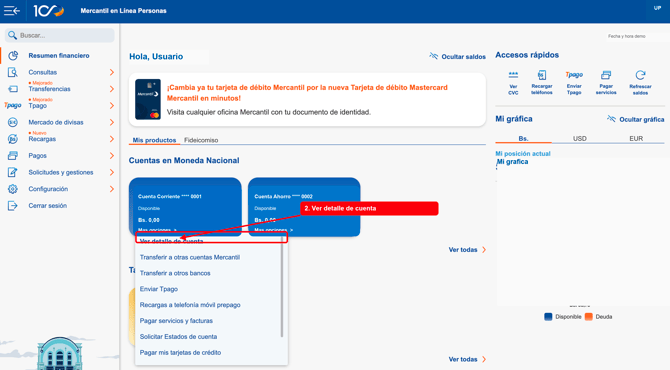Select the Recargas Bs icon

13,139
